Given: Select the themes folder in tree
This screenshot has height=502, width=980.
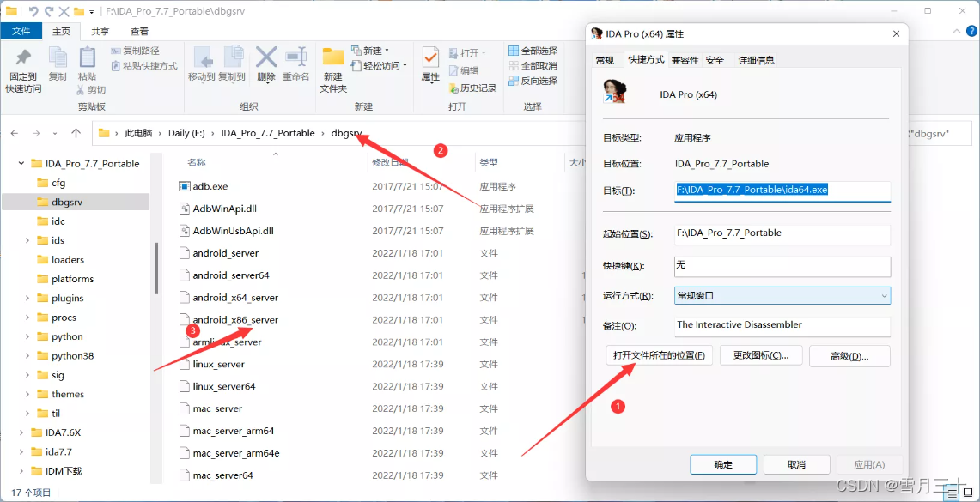Looking at the screenshot, I should tap(68, 394).
